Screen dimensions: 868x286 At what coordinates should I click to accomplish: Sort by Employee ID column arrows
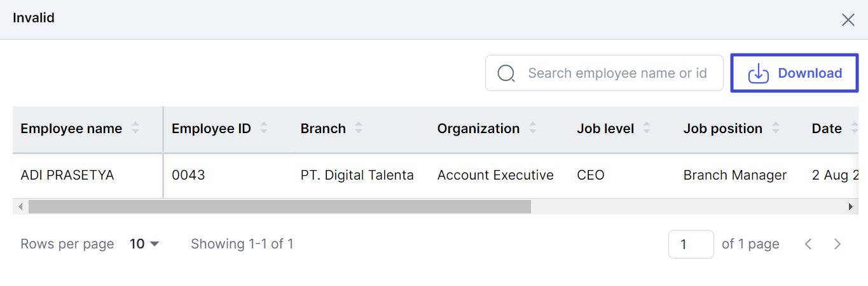[264, 129]
